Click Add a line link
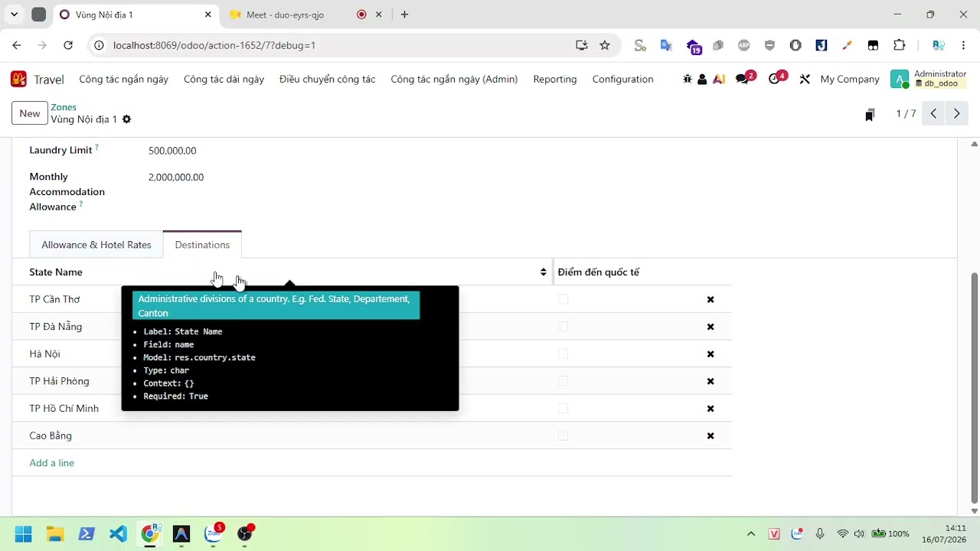Viewport: 980px width, 551px height. [52, 463]
